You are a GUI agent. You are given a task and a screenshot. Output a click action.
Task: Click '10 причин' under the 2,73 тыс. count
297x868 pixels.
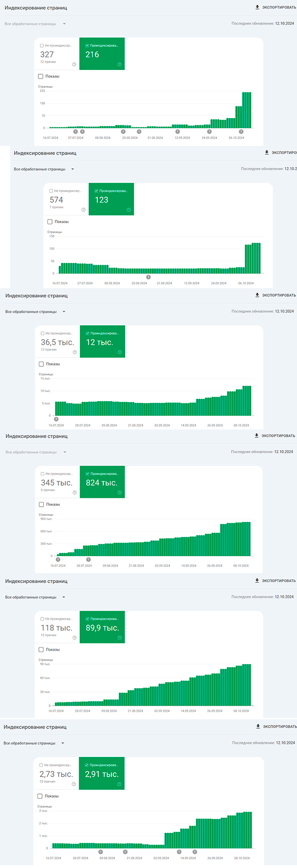(48, 782)
